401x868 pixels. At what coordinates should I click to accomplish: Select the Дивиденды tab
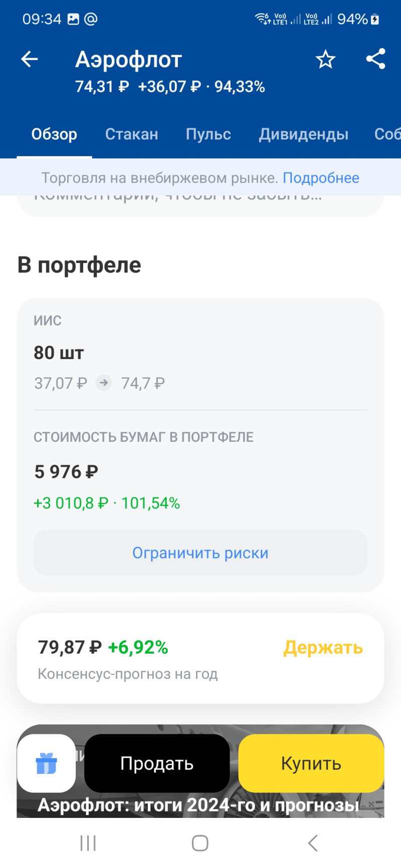[303, 134]
